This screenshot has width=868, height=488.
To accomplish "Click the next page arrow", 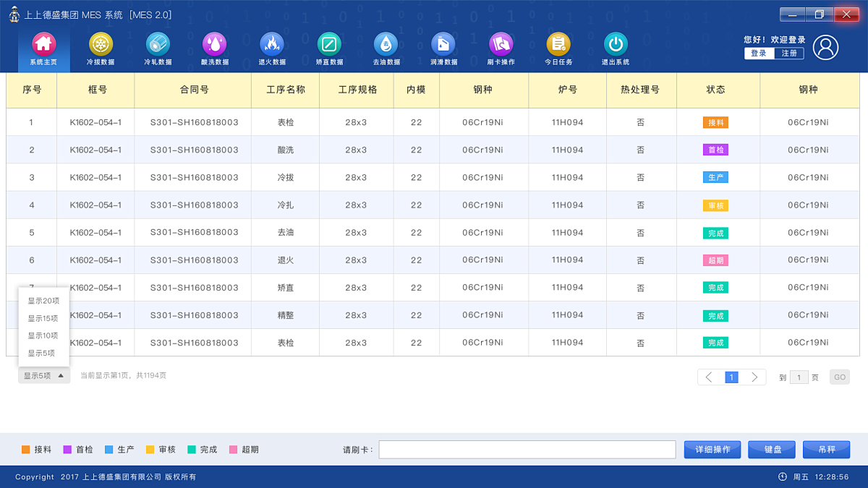I will [754, 377].
